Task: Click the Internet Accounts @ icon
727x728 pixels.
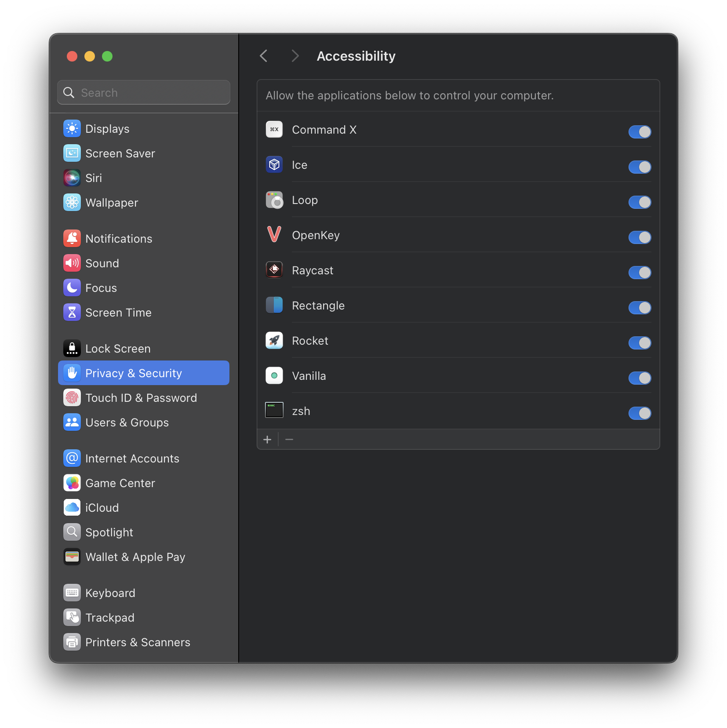Action: [72, 459]
